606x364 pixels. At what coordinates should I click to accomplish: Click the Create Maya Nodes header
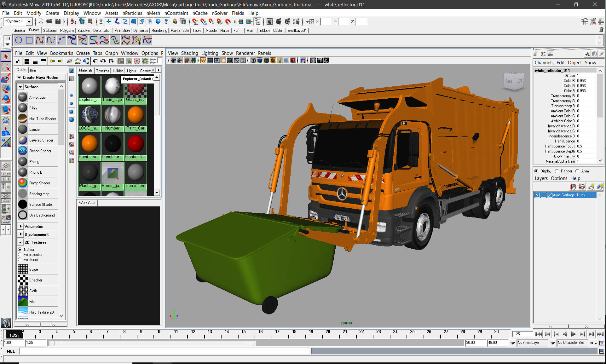(x=40, y=78)
